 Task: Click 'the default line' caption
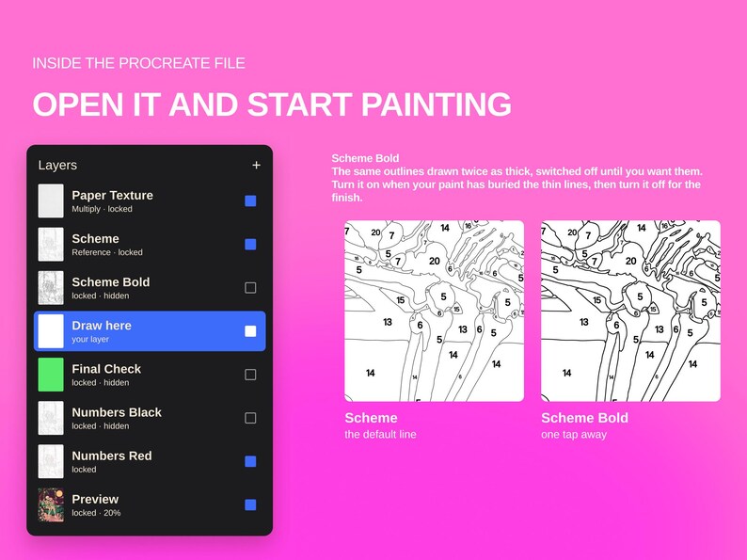[x=381, y=434]
